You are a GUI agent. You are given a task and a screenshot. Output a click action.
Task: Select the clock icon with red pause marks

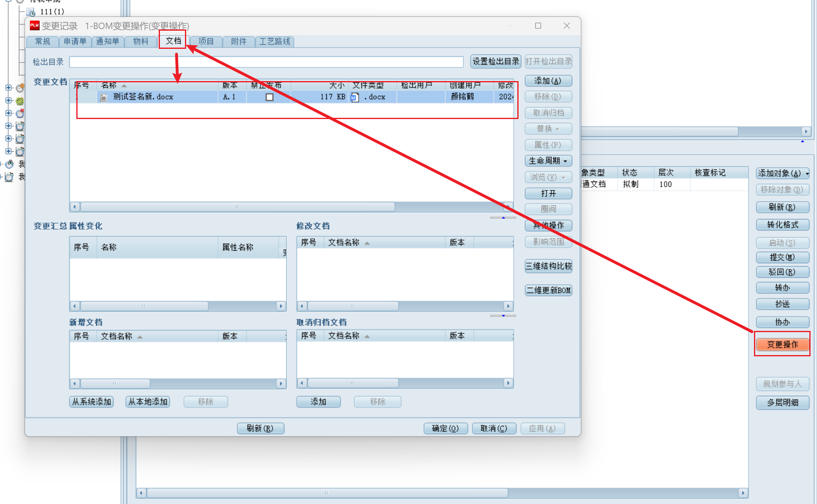click(20, 113)
